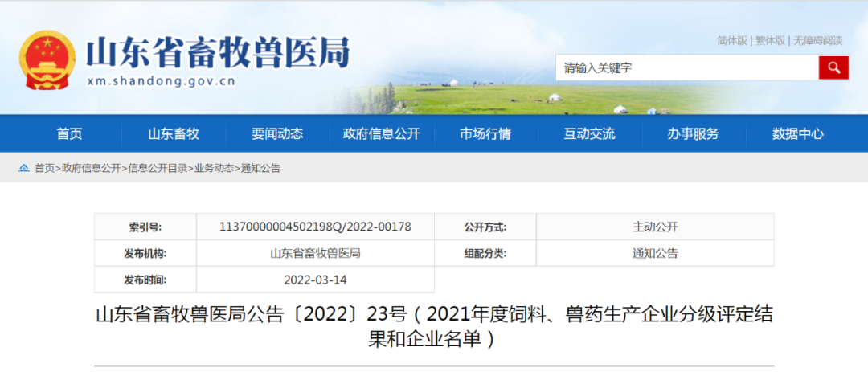Screen dimensions: 868x372
Task: Select index number 11370000004502198Q/2022-00178
Action: tap(316, 227)
